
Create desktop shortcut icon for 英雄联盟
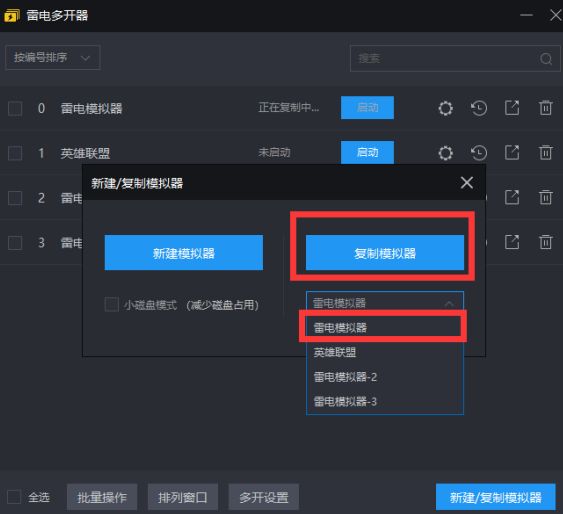[x=512, y=153]
